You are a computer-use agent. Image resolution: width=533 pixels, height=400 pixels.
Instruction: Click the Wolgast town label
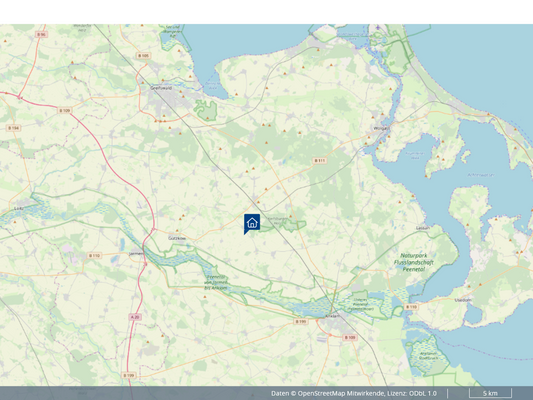coord(380,128)
